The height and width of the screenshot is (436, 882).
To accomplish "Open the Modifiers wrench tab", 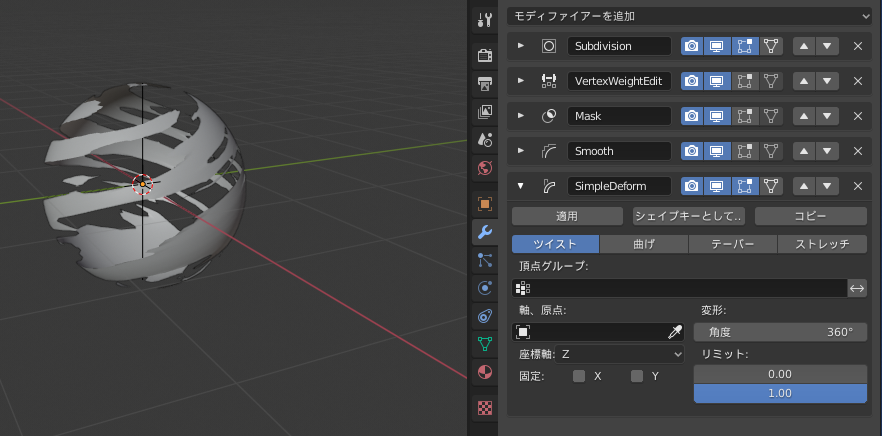I will click(484, 232).
